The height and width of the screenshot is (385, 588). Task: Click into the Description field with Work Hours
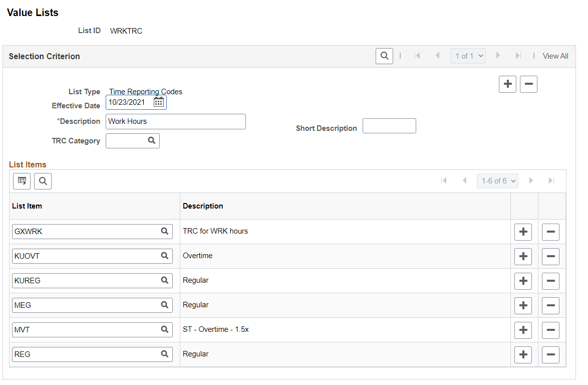point(175,122)
